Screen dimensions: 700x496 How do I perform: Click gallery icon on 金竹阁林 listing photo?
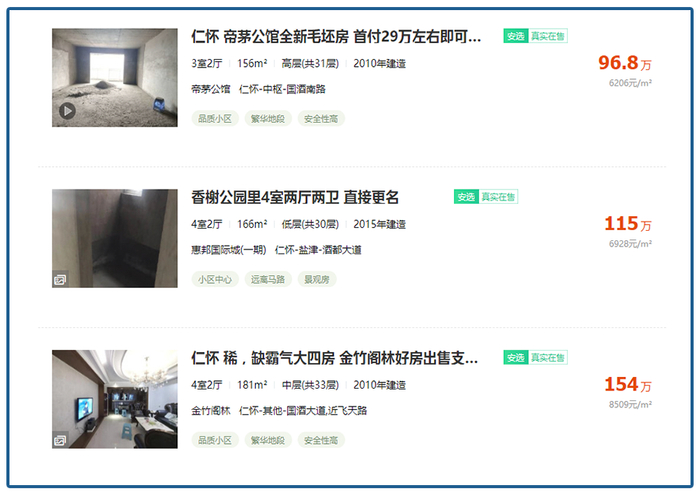60,440
